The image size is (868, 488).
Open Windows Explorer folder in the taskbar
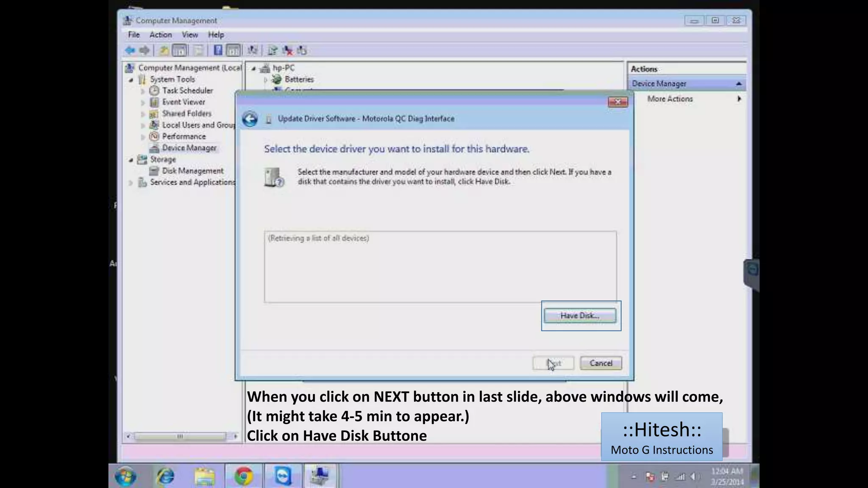204,476
